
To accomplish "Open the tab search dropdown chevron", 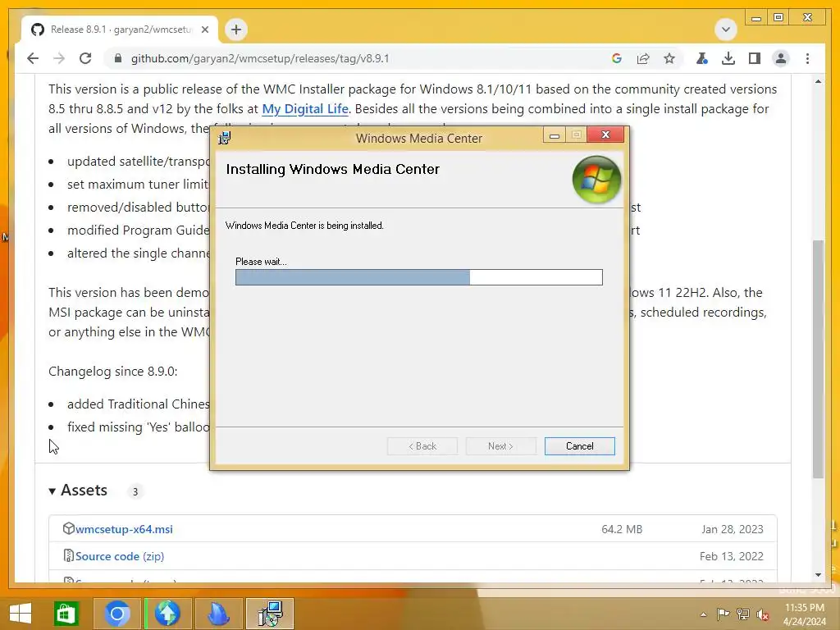I will 726,30.
